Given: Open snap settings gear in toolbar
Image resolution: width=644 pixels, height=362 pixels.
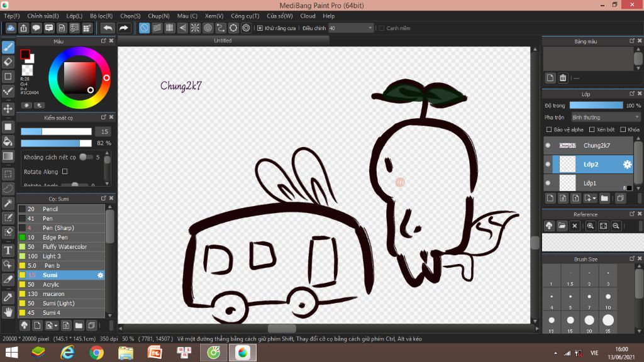Looking at the screenshot, I should click(x=246, y=28).
